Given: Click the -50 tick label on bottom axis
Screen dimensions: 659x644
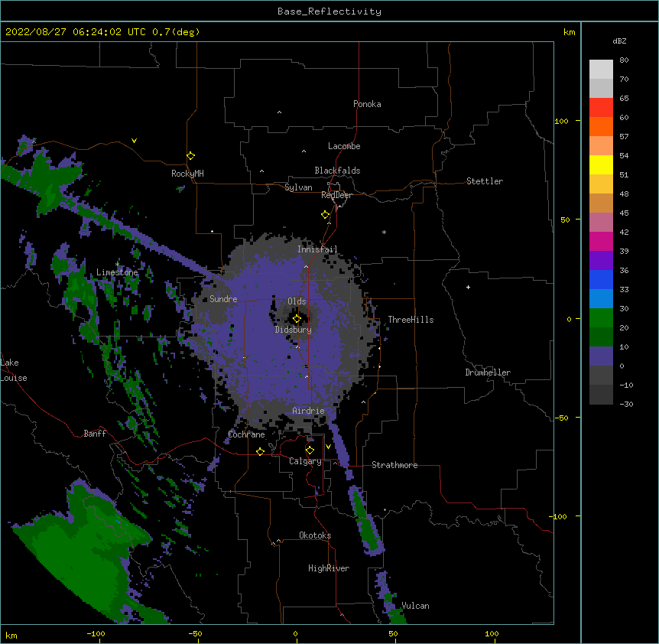Looking at the screenshot, I should tap(195, 633).
